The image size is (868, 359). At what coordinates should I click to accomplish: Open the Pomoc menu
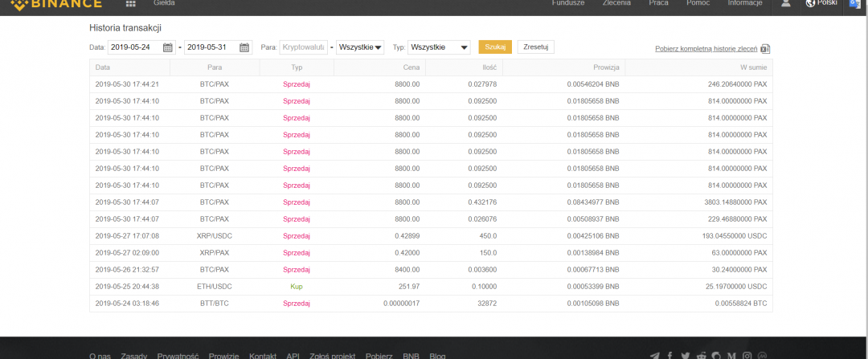pyautogui.click(x=698, y=4)
